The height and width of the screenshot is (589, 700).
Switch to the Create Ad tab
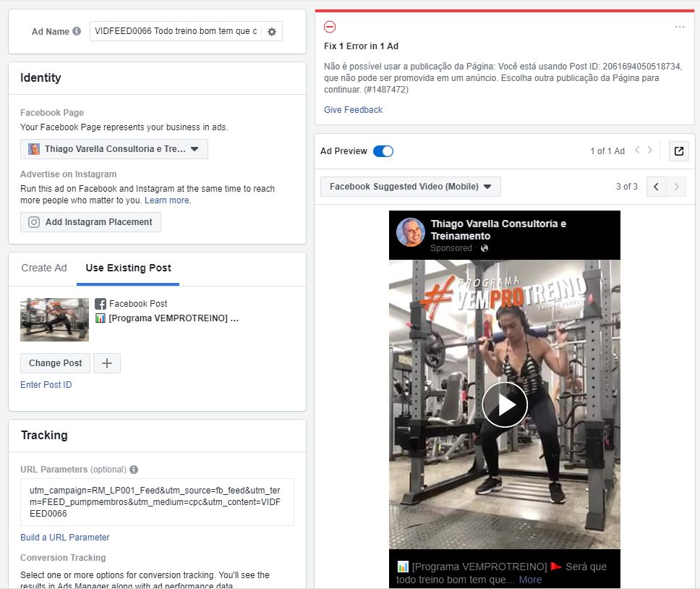tap(43, 268)
